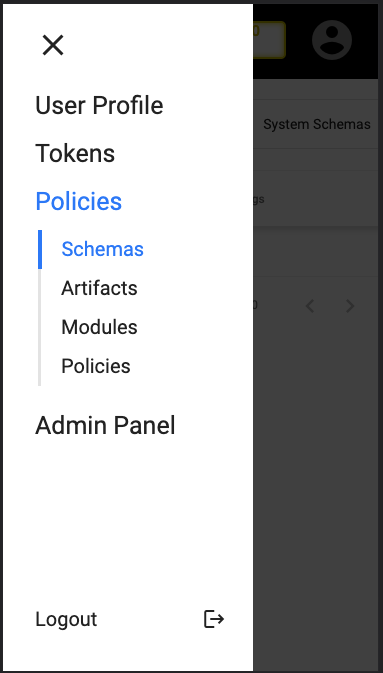Close the navigation drawer with the X icon
Image resolution: width=383 pixels, height=673 pixels.
click(53, 45)
